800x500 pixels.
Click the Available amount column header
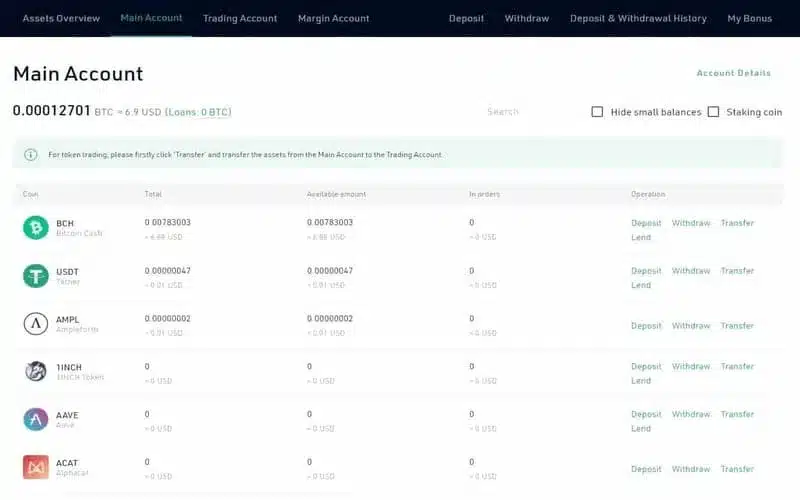click(x=336, y=194)
